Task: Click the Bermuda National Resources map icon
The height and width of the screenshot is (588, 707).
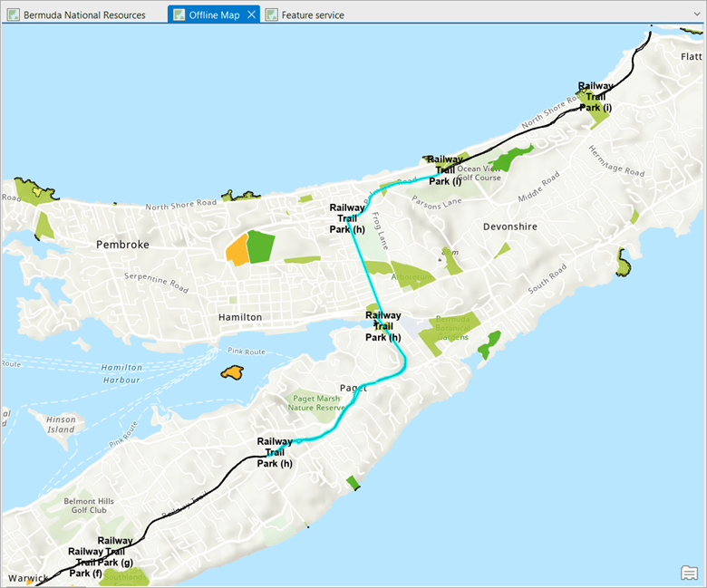Action: tap(14, 14)
